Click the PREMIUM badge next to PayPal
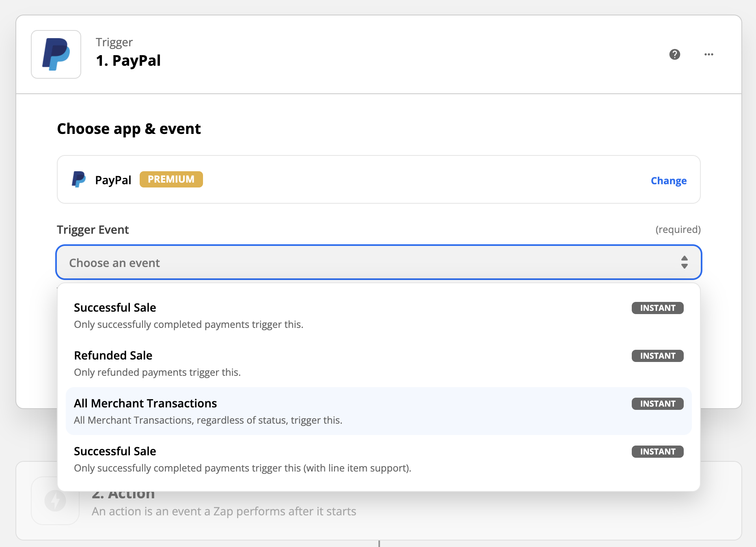756x547 pixels. (171, 179)
